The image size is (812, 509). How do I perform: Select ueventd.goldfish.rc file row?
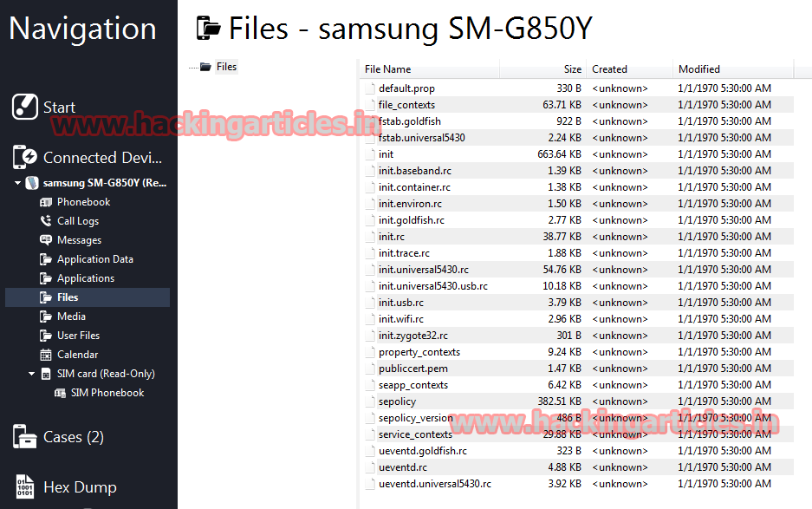tap(576, 451)
